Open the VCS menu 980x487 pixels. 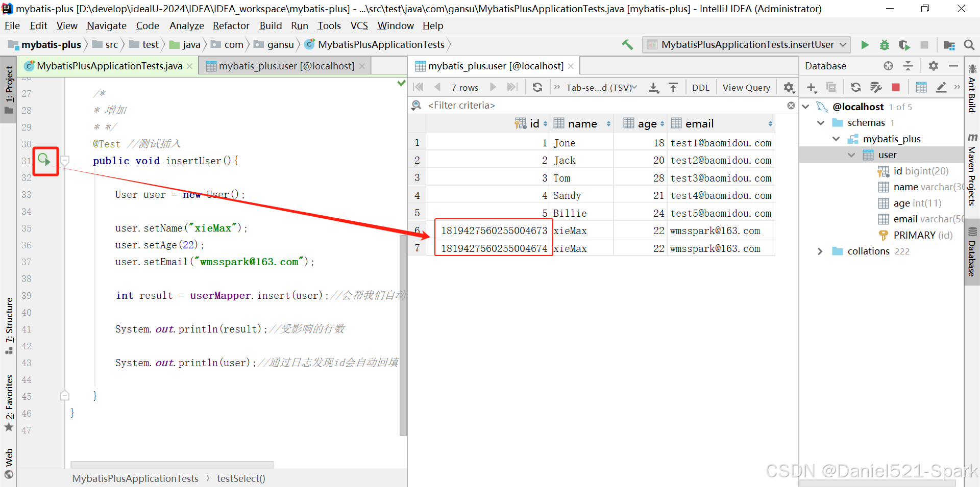pyautogui.click(x=359, y=25)
